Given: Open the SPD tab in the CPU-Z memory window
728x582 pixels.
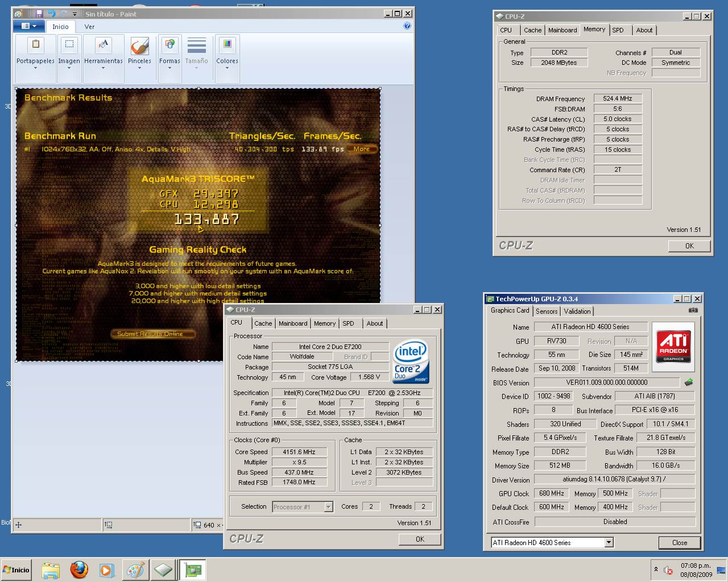Looking at the screenshot, I should [618, 30].
